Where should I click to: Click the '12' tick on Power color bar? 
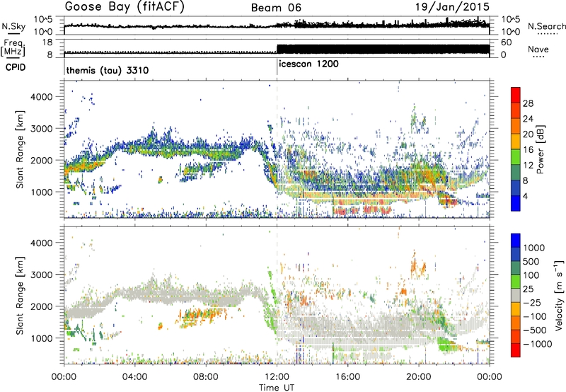pyautogui.click(x=528, y=166)
